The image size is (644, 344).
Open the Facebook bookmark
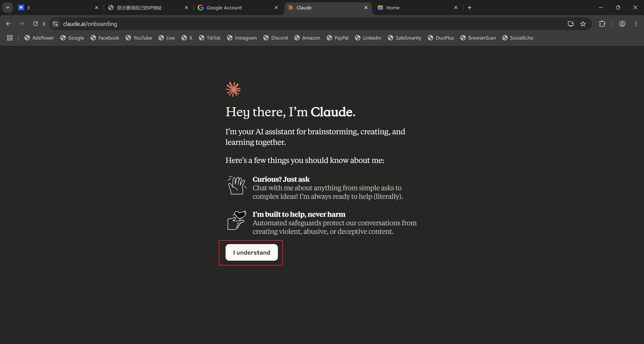pos(105,38)
